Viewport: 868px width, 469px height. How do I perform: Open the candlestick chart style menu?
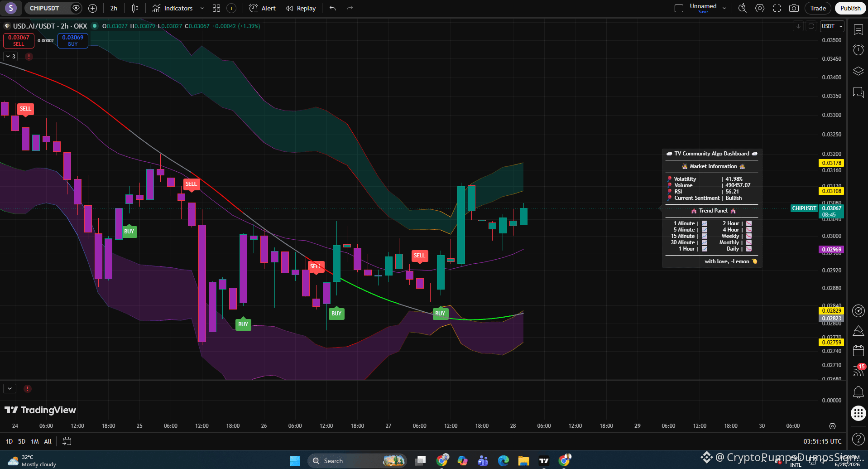[x=135, y=8]
